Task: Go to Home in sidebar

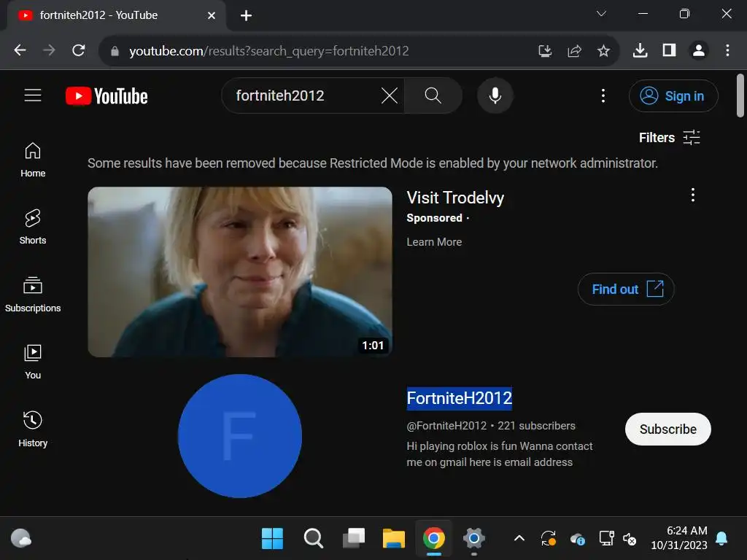Action: (x=33, y=160)
